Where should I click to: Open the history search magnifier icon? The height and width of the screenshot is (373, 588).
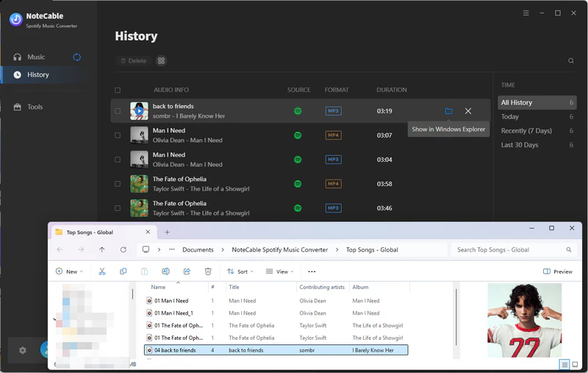tap(571, 61)
